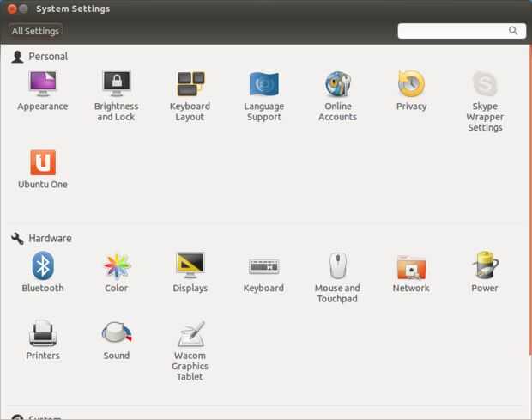Open the Keyboard Layout panel
532x420 pixels.
point(190,95)
